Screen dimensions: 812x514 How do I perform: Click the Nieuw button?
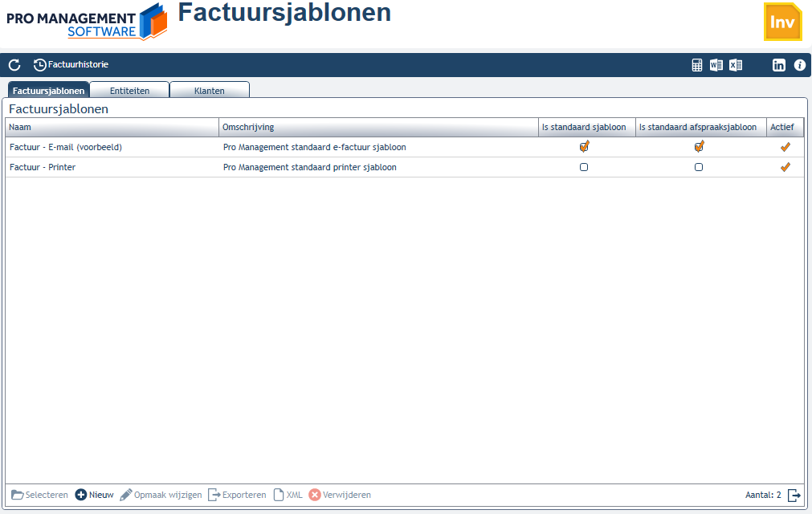click(x=94, y=495)
